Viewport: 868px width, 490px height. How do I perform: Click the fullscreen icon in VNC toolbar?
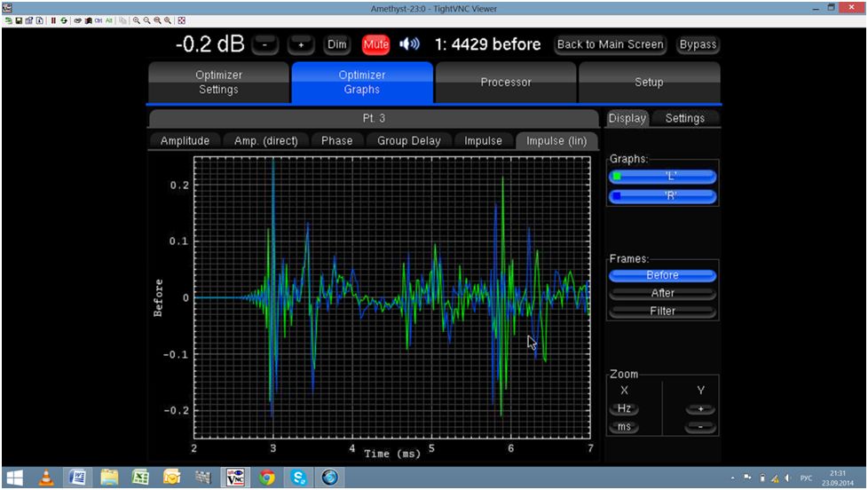point(182,20)
